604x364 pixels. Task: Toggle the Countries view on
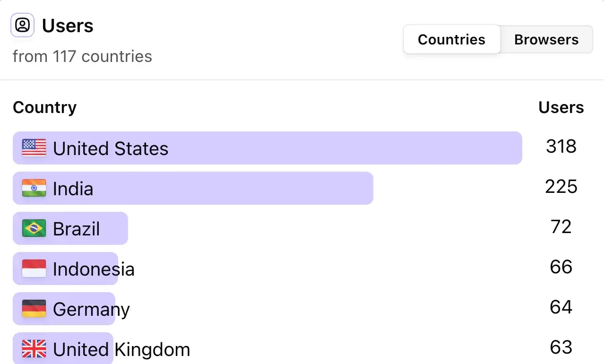pos(451,39)
